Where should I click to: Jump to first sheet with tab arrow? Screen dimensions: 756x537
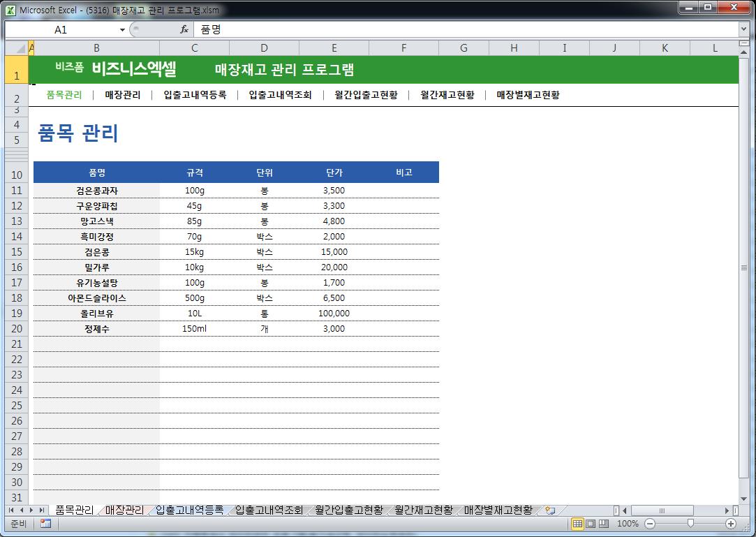(12, 510)
